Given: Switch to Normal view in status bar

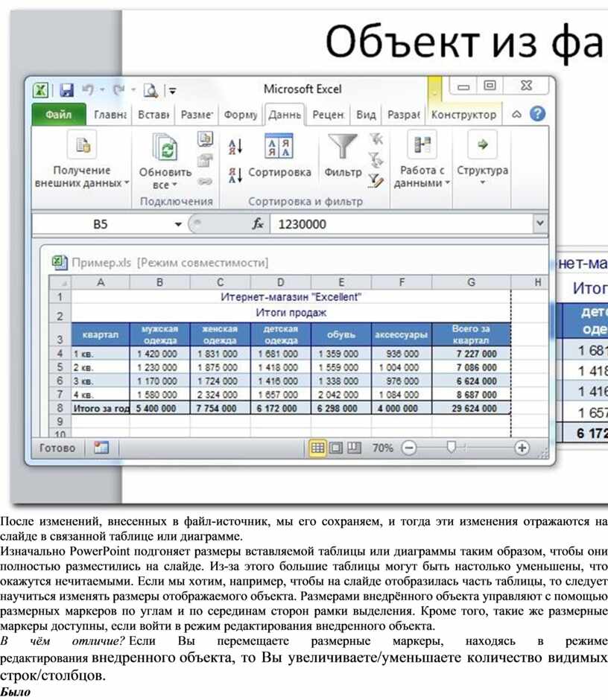Looking at the screenshot, I should pyautogui.click(x=317, y=448).
